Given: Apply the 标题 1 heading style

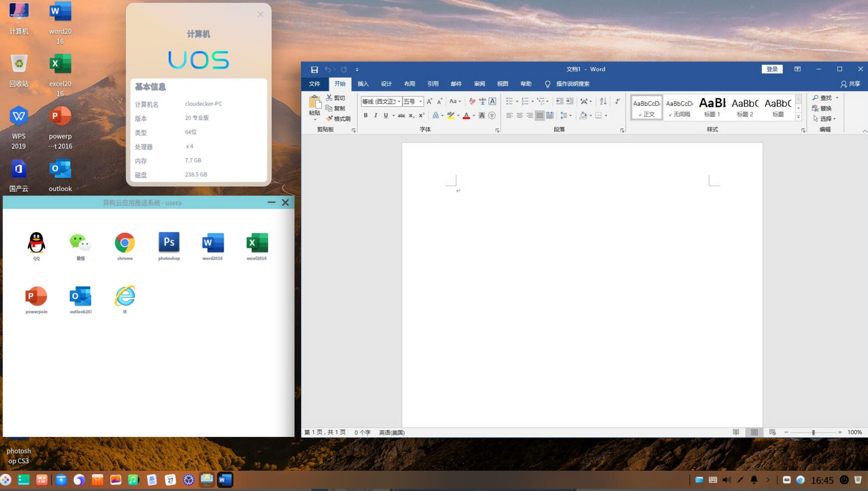Looking at the screenshot, I should [712, 107].
